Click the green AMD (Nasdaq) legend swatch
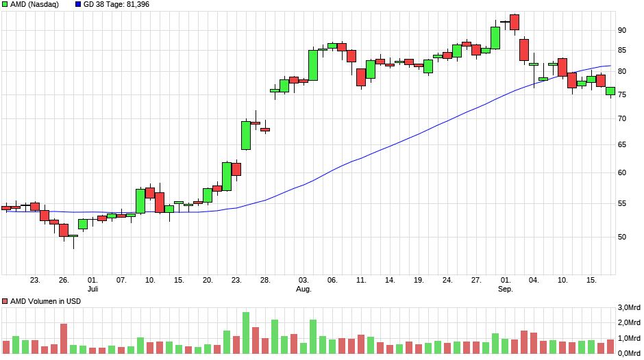Image resolution: width=644 pixels, height=360 pixels. point(5,5)
